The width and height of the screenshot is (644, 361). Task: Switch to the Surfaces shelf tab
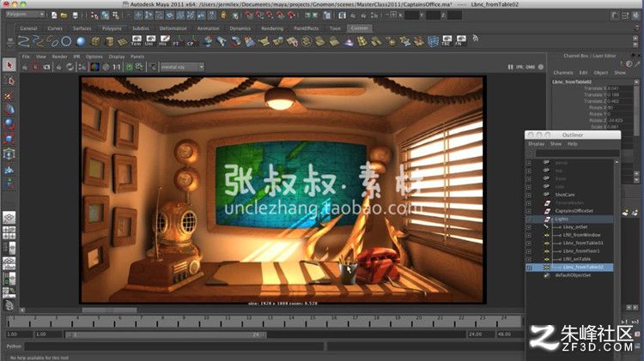82,28
